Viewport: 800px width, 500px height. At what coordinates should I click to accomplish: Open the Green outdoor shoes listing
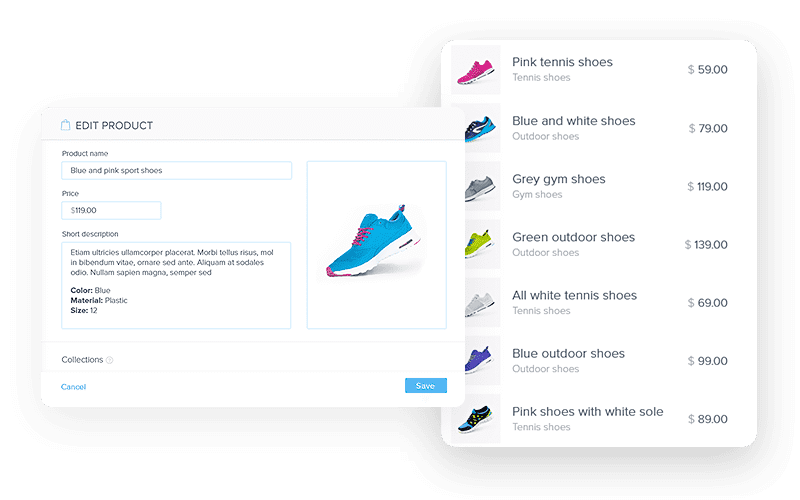coord(573,237)
